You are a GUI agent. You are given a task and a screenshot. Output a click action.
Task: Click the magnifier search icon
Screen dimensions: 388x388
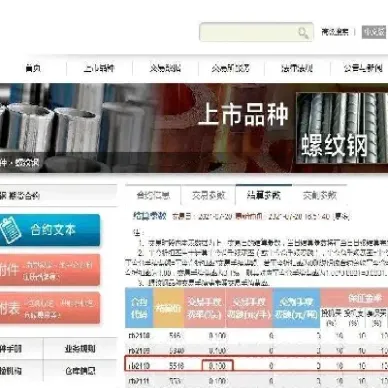coord(303,33)
